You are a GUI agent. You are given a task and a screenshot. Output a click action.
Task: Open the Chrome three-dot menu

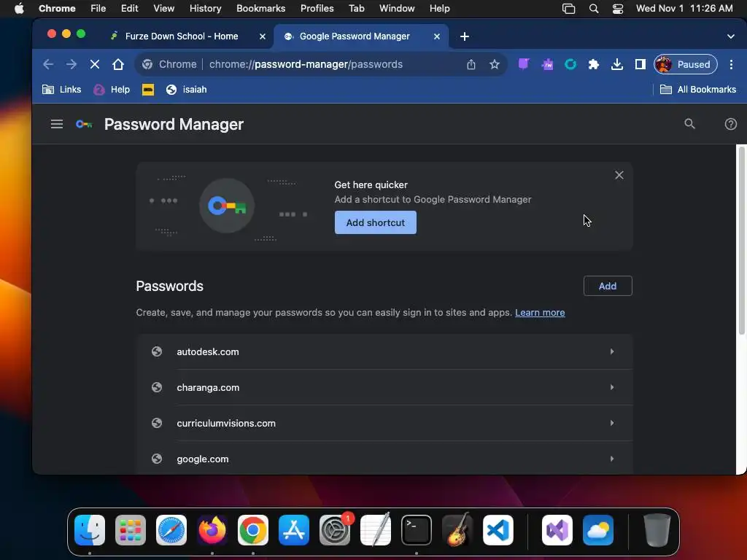731,64
